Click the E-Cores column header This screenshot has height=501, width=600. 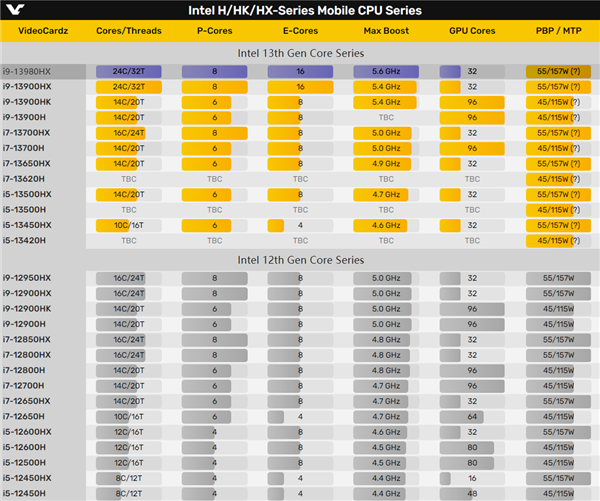tap(300, 31)
